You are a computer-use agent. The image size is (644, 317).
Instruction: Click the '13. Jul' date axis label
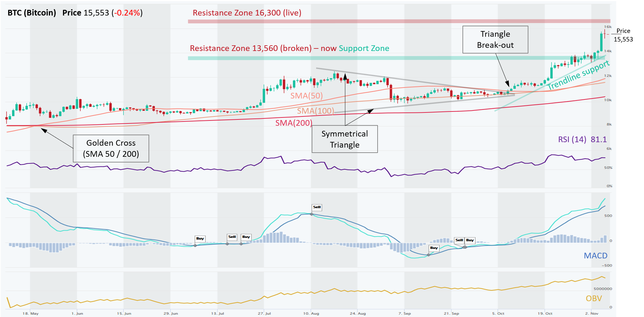(x=218, y=314)
